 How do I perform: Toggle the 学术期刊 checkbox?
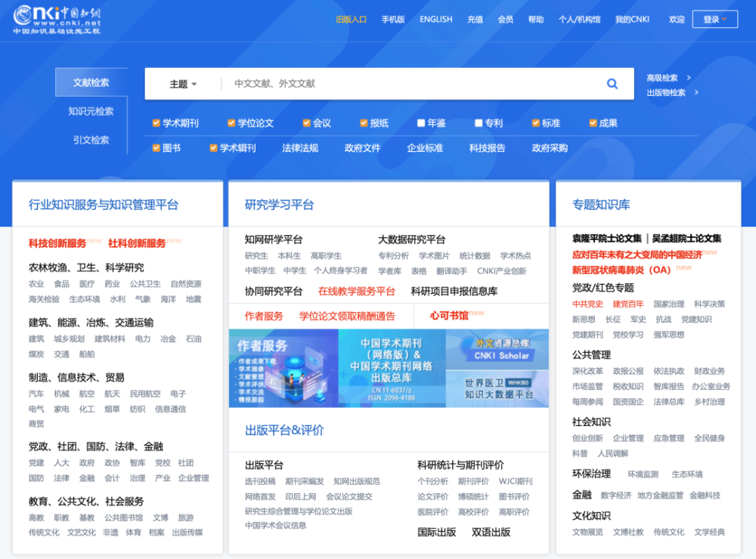coord(156,123)
